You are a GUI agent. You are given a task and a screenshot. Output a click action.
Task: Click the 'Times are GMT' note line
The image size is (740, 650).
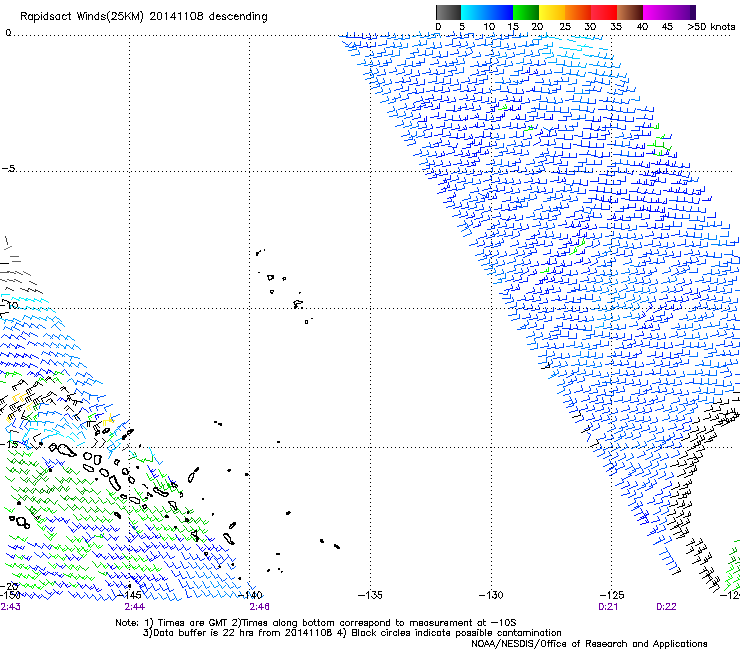[316, 623]
